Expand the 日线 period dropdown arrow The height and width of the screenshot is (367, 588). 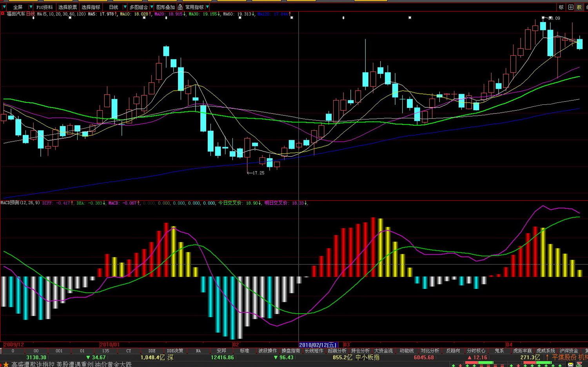tap(125, 7)
